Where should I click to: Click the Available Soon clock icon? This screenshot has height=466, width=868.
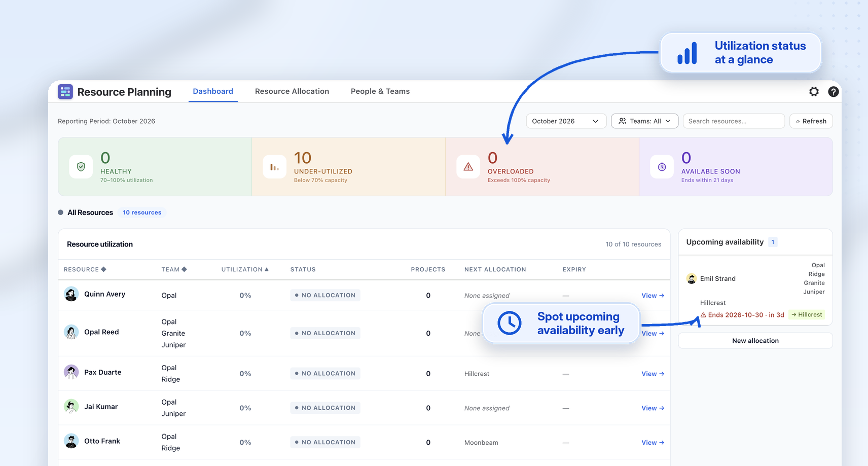tap(662, 167)
